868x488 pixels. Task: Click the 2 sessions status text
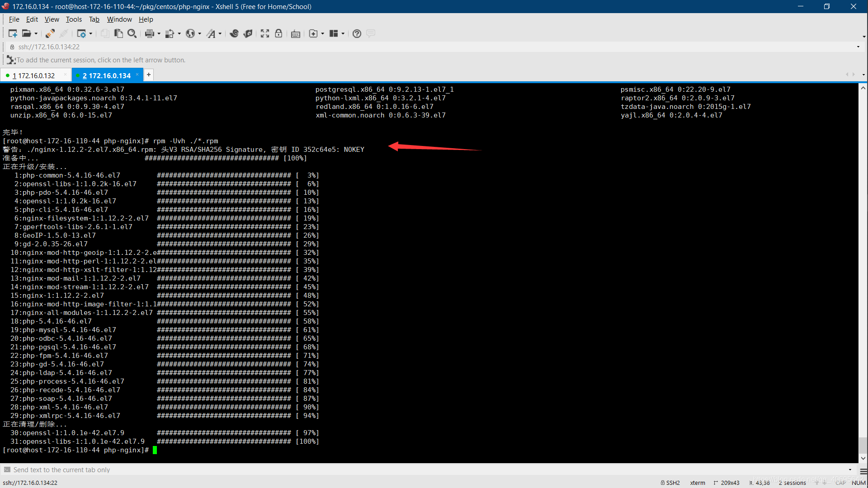point(792,483)
